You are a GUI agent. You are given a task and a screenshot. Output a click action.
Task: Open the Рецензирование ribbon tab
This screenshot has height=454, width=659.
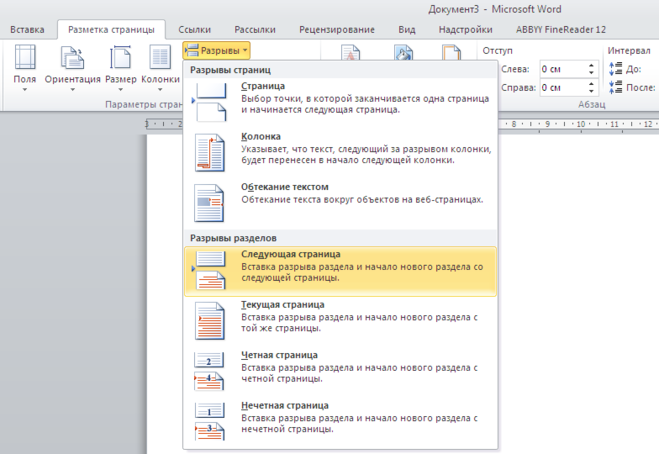point(337,30)
